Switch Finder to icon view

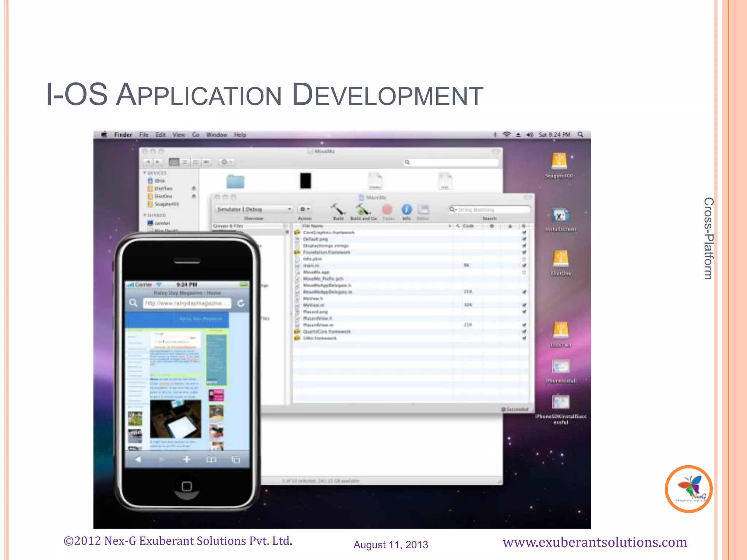click(x=174, y=162)
